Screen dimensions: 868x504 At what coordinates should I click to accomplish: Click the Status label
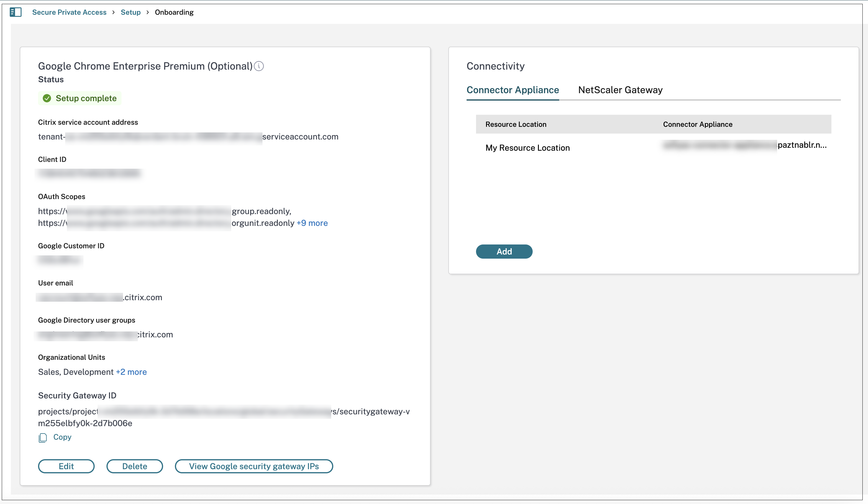(51, 80)
